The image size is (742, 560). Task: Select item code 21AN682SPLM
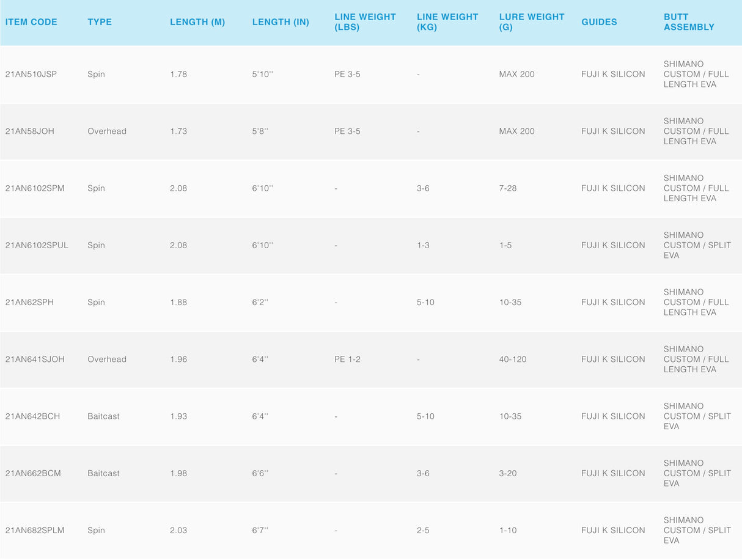click(x=35, y=531)
